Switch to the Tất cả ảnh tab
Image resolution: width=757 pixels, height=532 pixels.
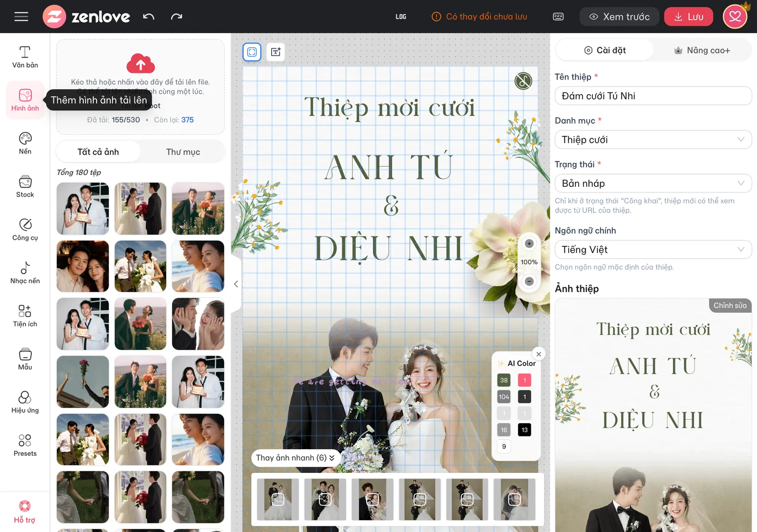point(98,152)
